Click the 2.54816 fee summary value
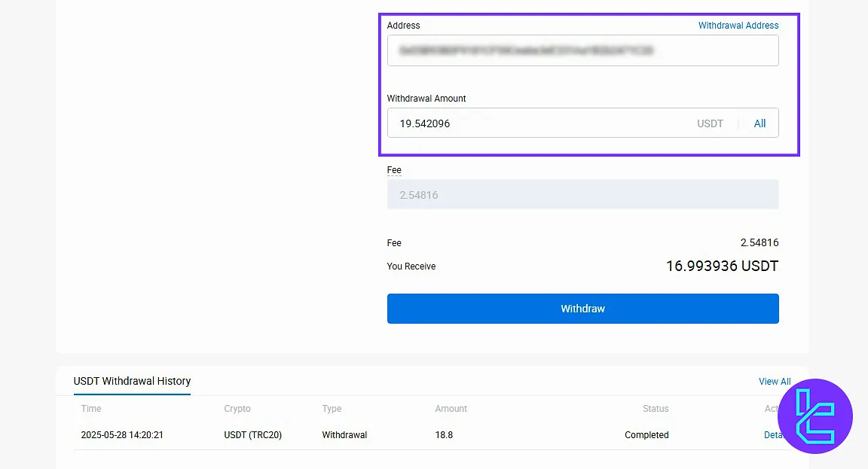The height and width of the screenshot is (469, 868). [759, 243]
